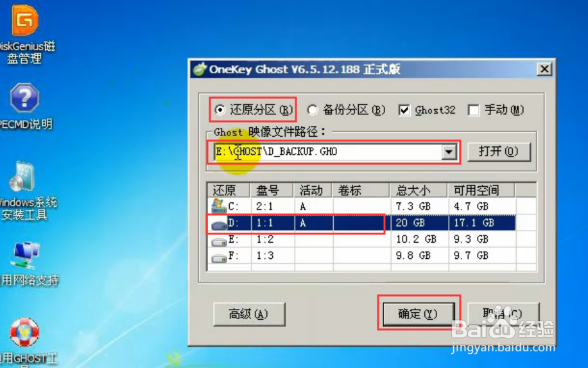Select the 还原分区(R) radio button
This screenshot has height=368, width=588.
pos(220,110)
